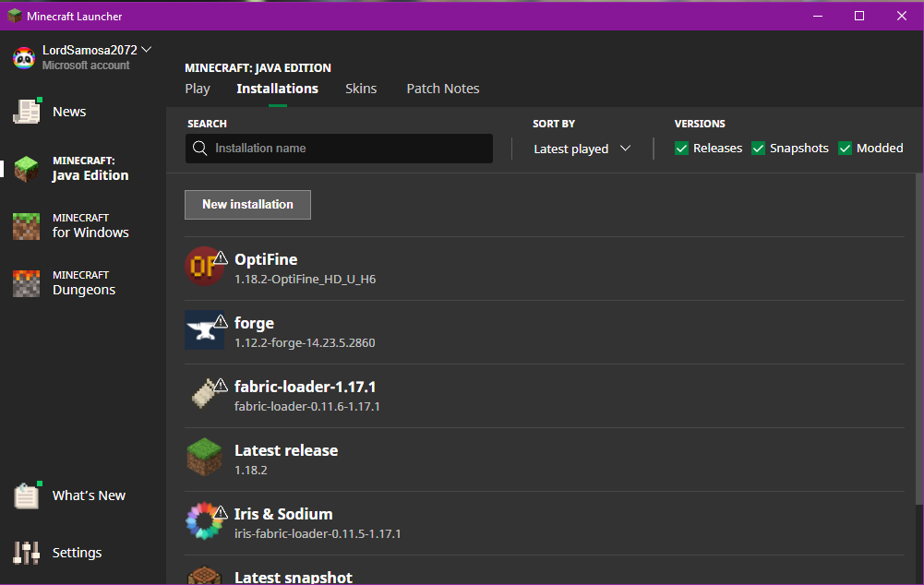This screenshot has height=585, width=924.
Task: Open Minecraft Dungeons lava icon
Action: 26,283
